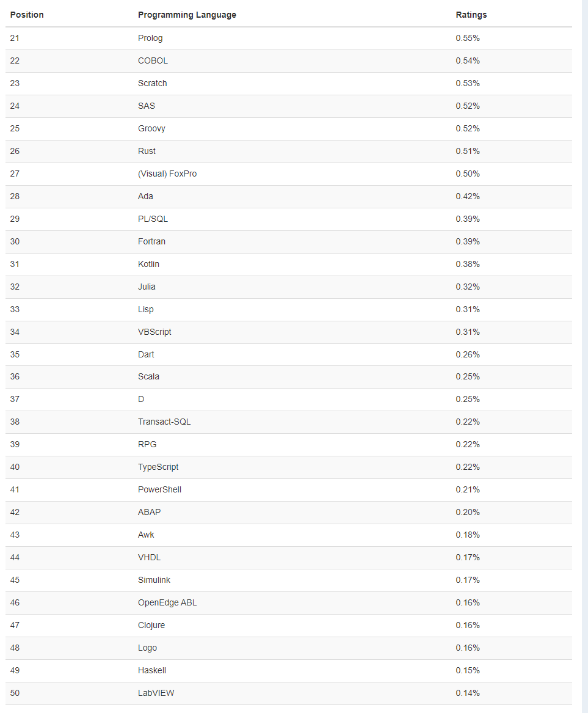Click the Programming Language column header
Image resolution: width=588 pixels, height=713 pixels.
tap(187, 15)
